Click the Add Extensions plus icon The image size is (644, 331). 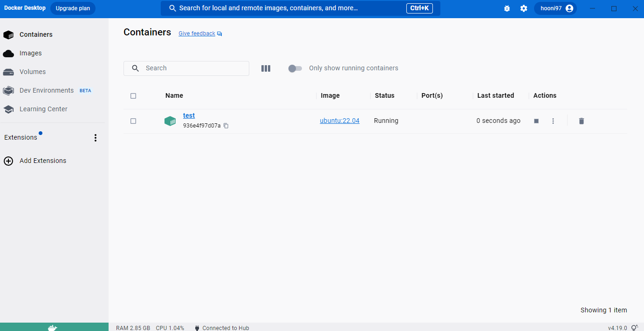pos(8,161)
